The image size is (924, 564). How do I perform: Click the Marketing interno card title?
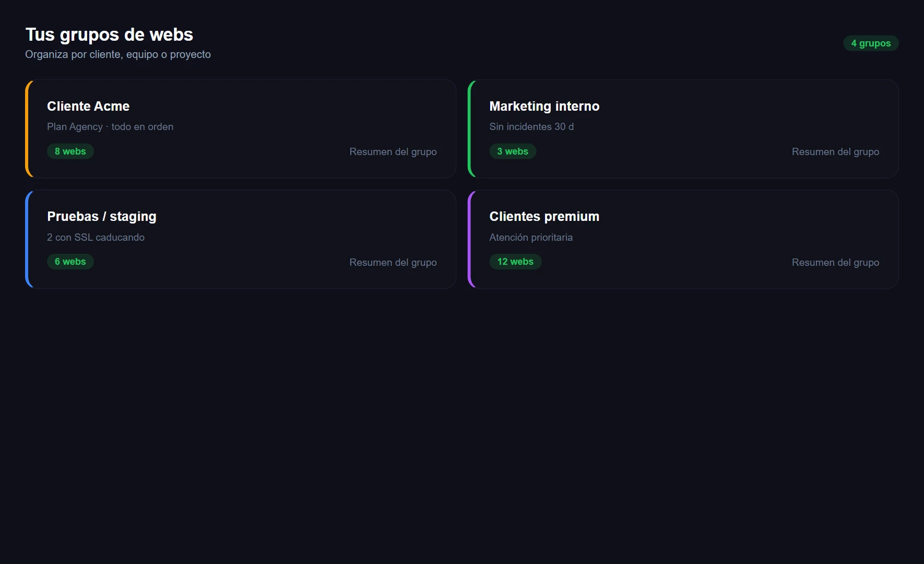tap(544, 106)
